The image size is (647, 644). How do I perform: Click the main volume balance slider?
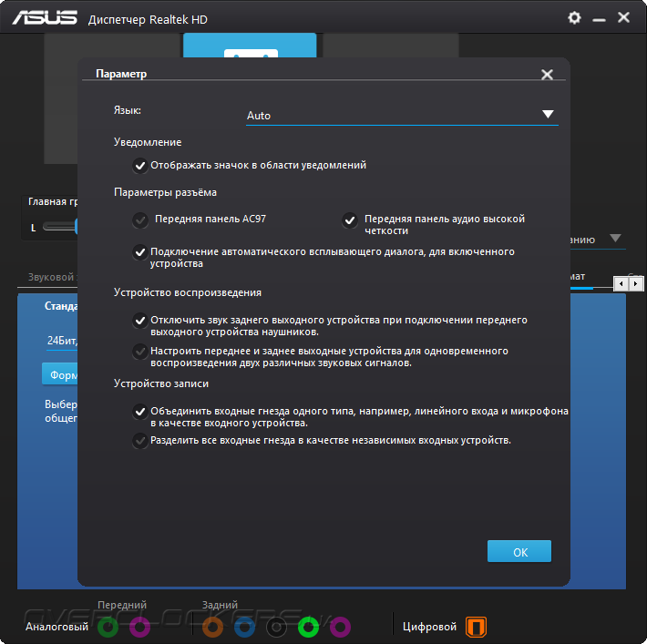coord(60,227)
